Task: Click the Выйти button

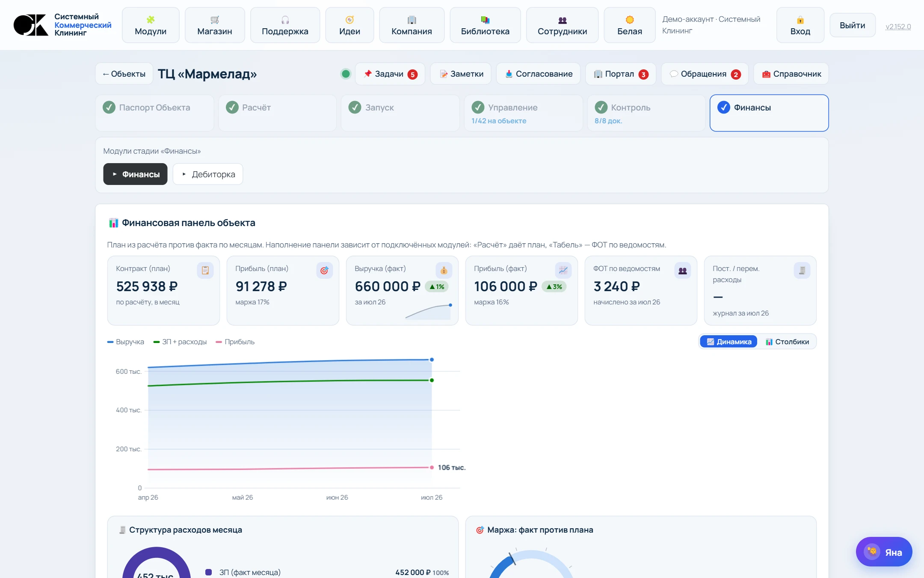Action: (852, 25)
